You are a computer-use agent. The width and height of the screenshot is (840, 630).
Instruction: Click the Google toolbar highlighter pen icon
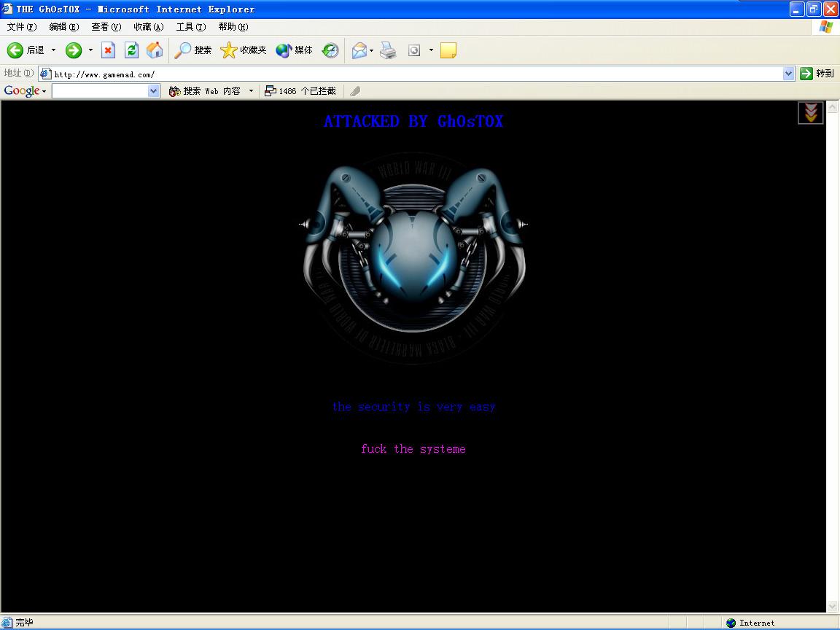[354, 91]
